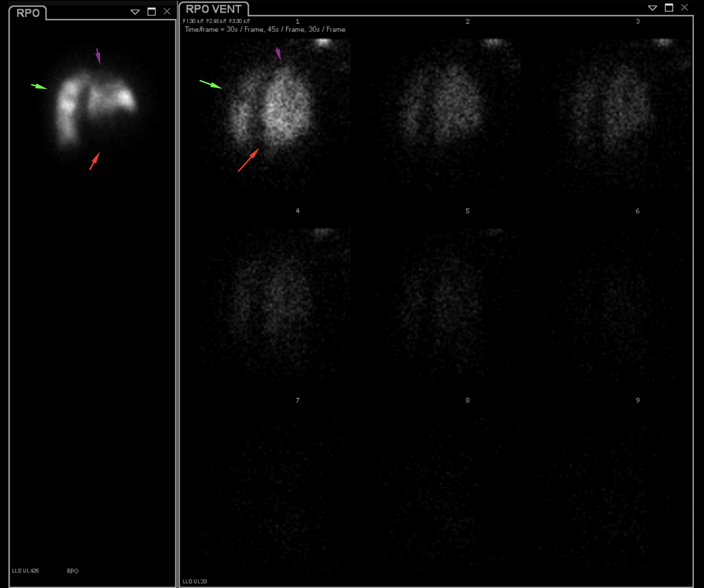704x588 pixels.
Task: Click the green arrow in RPO perfusion image
Action: click(x=39, y=87)
